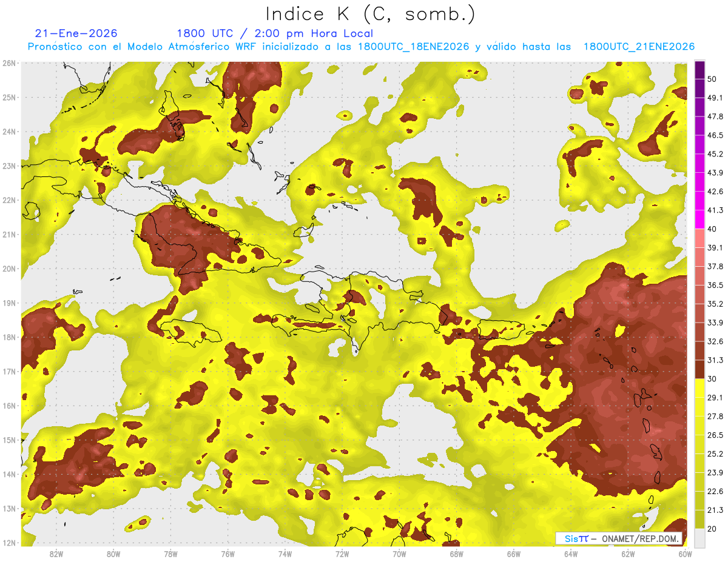This screenshot has height=562, width=728.
Task: Click the 'Indice K (C, somb.)' title
Action: point(370,14)
